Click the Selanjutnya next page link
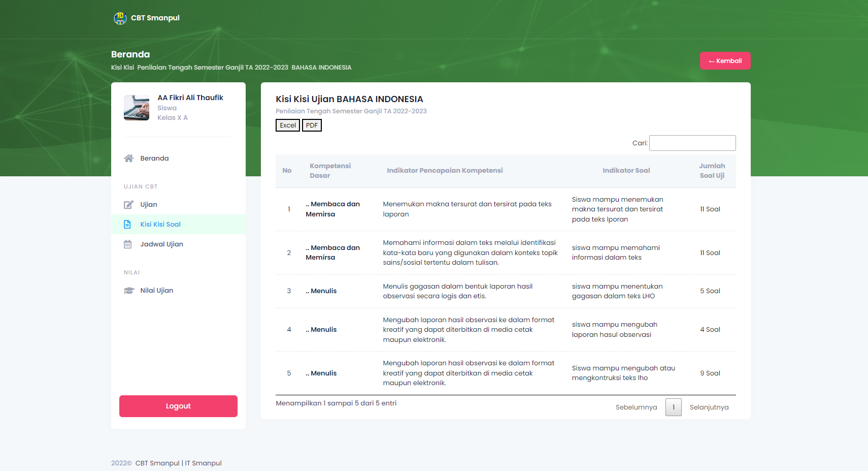Viewport: 868px width, 471px height. click(709, 407)
